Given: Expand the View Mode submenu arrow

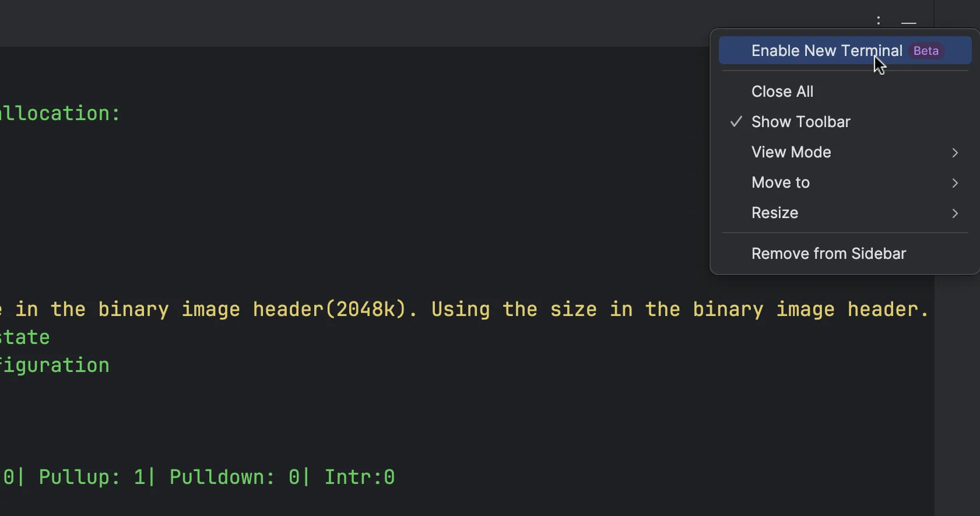Looking at the screenshot, I should click(955, 153).
